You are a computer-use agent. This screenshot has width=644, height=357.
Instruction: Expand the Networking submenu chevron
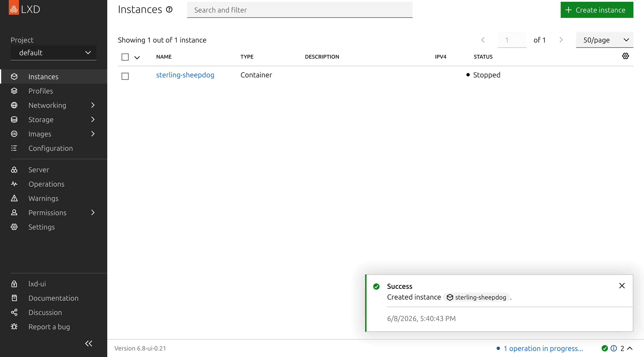pyautogui.click(x=93, y=105)
